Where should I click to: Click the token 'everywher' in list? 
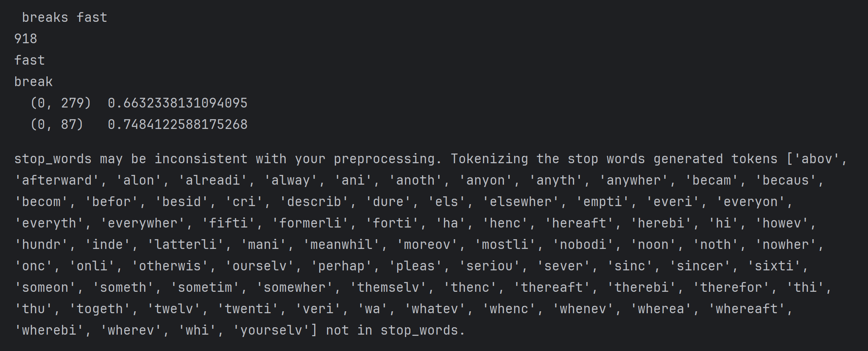coord(143,223)
